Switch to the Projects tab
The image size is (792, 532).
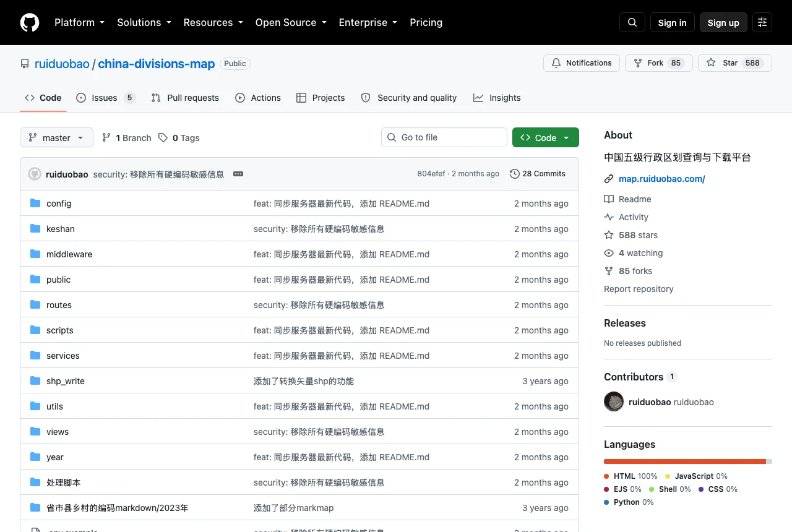(321, 98)
